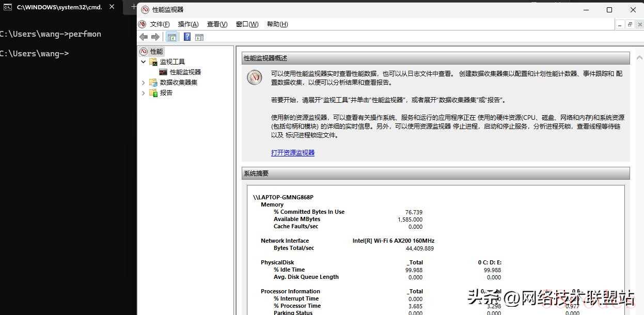Image resolution: width=644 pixels, height=315 pixels.
Task: Open the 操作(A) menu
Action: [x=188, y=24]
